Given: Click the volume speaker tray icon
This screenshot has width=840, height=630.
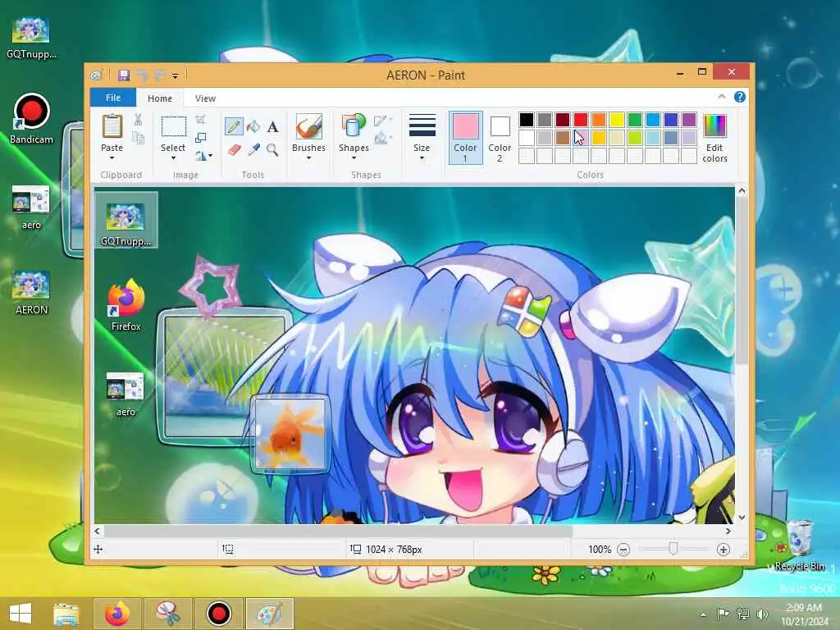Looking at the screenshot, I should click(762, 614).
